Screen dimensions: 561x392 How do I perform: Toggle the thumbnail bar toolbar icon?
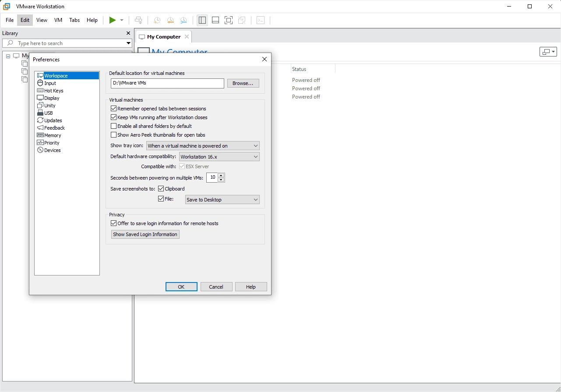point(215,20)
